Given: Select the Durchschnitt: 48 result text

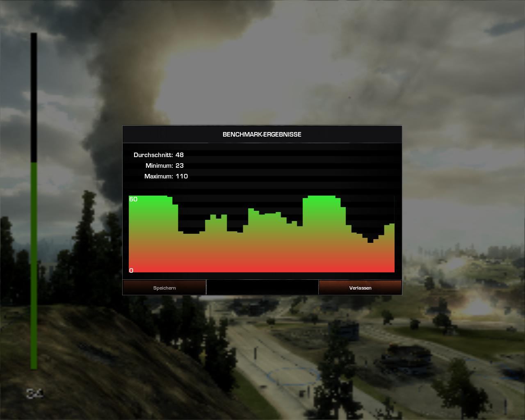Looking at the screenshot, I should point(159,155).
